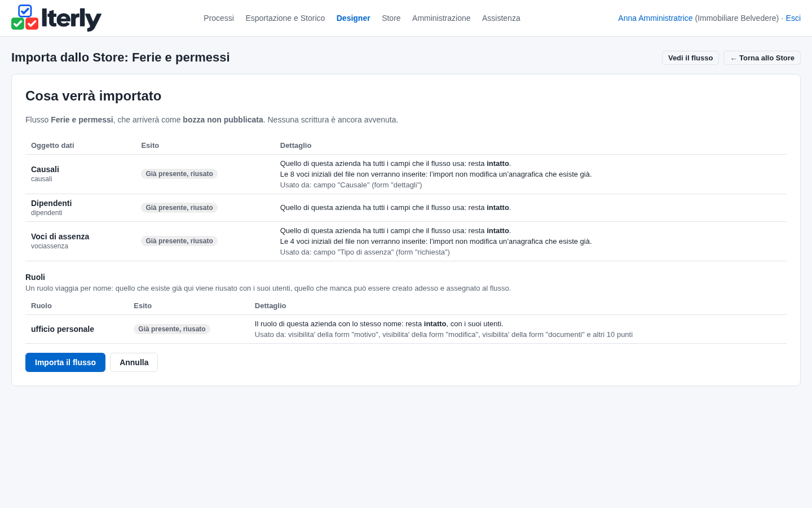Viewport: 812px width, 508px height.
Task: Open Amministrazione menu
Action: point(441,18)
